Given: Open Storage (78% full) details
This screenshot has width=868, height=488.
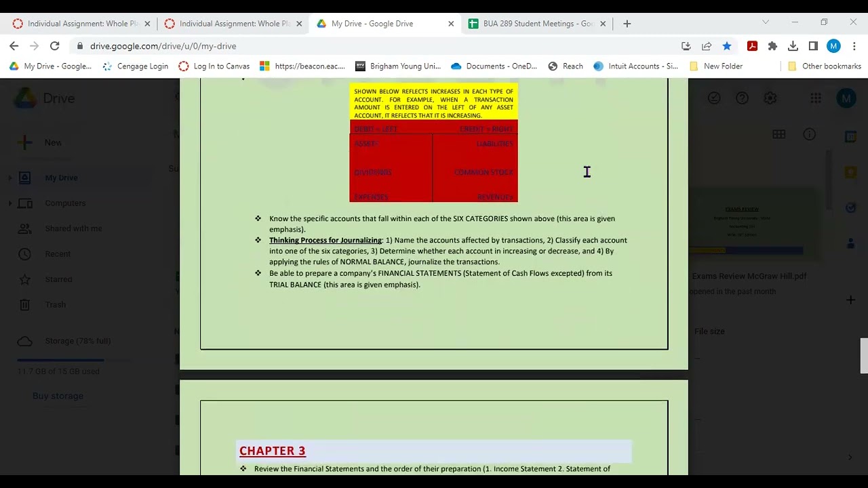Looking at the screenshot, I should [77, 341].
